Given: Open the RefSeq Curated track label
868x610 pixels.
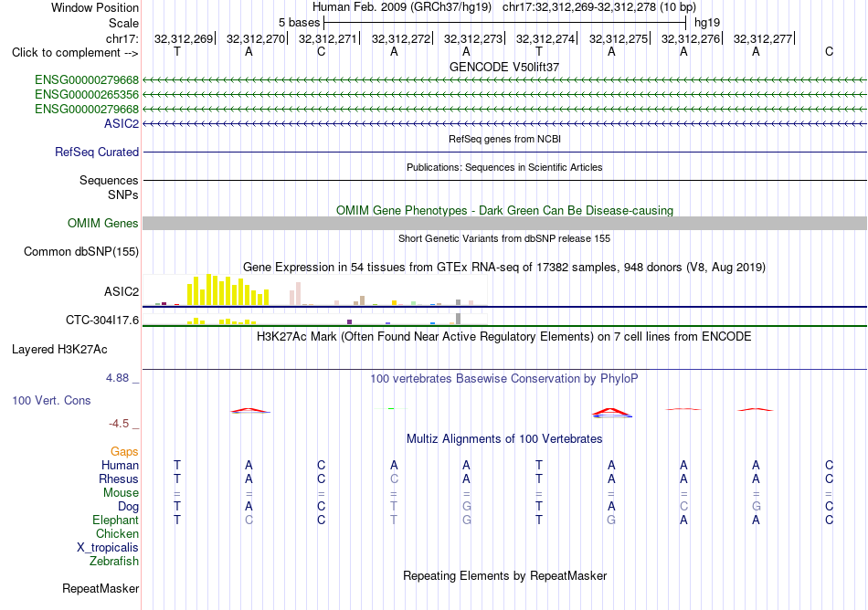Looking at the screenshot, I should pyautogui.click(x=97, y=152).
